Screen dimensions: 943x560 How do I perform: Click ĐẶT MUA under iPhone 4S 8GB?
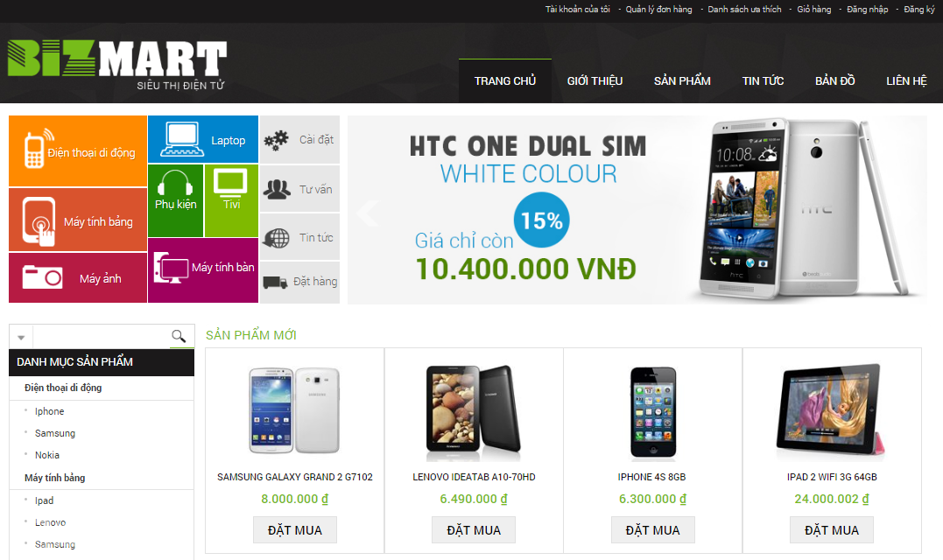click(652, 530)
